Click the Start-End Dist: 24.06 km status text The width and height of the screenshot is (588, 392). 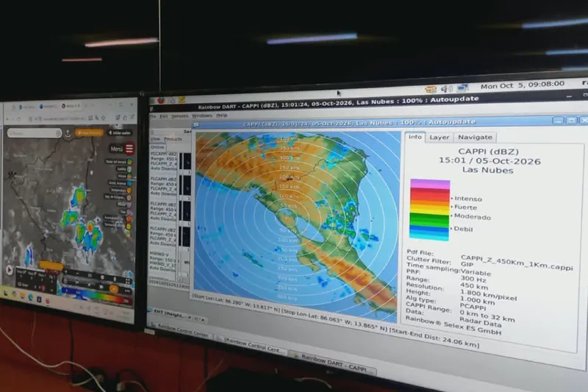434,338
